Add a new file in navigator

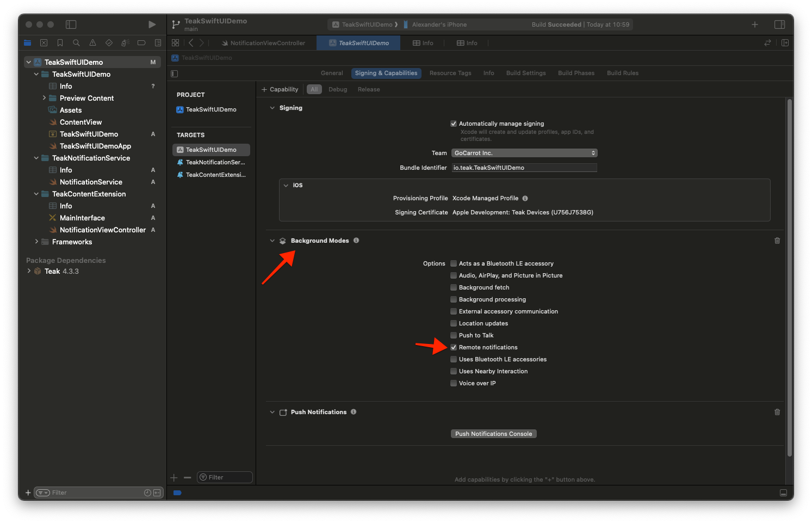click(28, 493)
